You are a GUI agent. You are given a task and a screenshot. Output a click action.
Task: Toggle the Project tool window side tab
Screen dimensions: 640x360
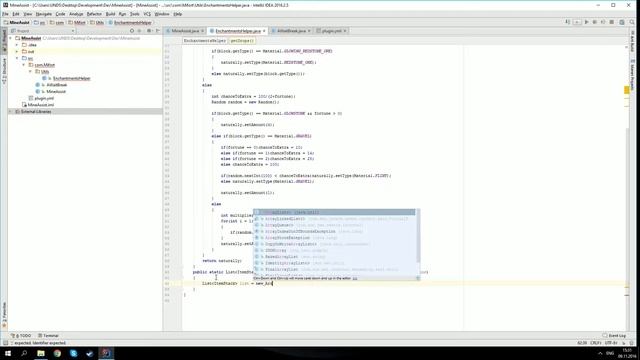4,40
